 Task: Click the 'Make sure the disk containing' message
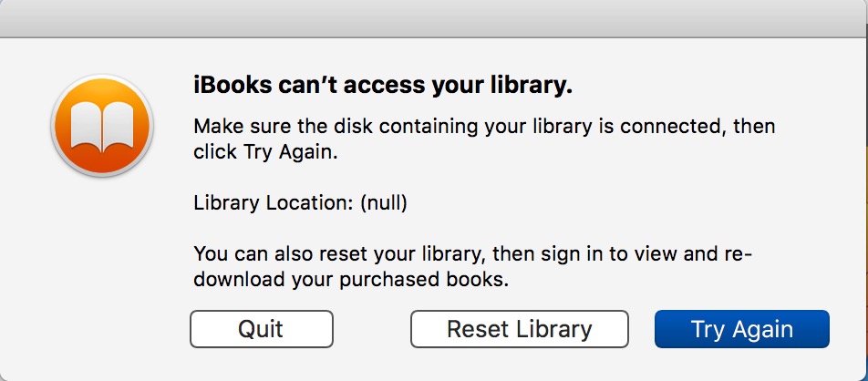click(x=484, y=139)
